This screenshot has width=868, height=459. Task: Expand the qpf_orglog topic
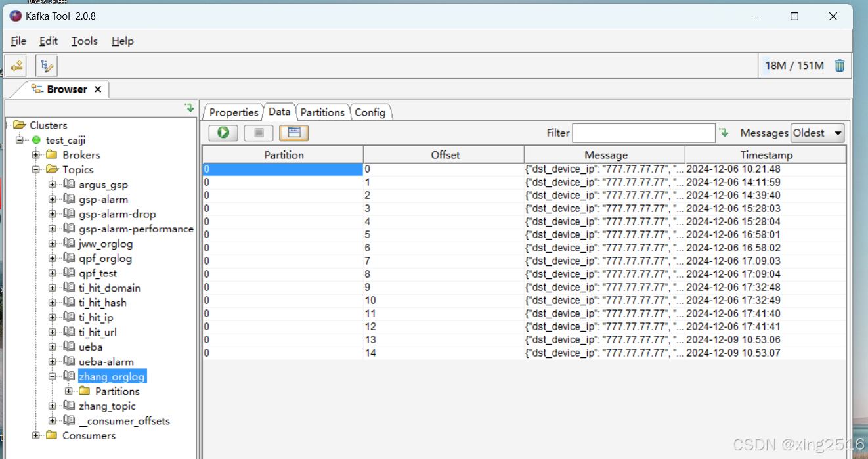(x=53, y=258)
